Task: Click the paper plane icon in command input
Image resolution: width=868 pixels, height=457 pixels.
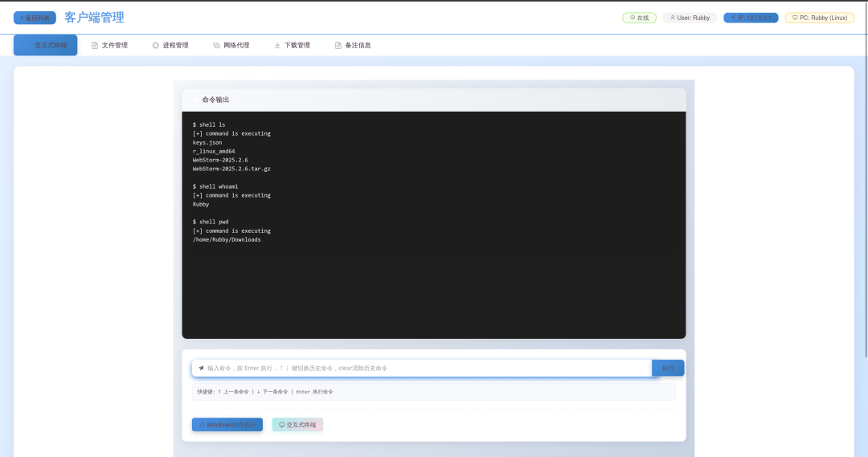Action: 201,368
